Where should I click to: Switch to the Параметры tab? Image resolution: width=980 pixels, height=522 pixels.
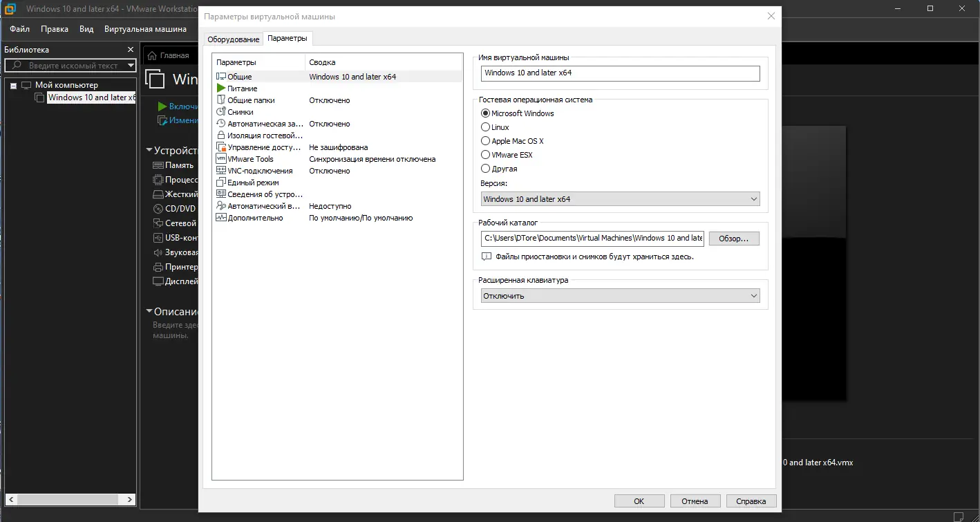click(x=288, y=39)
